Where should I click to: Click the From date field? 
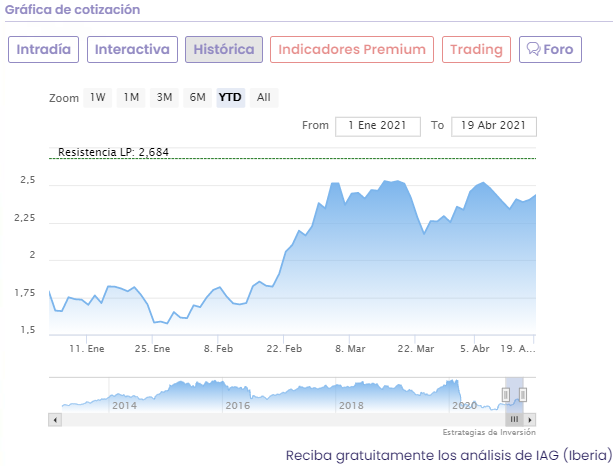tap(378, 126)
